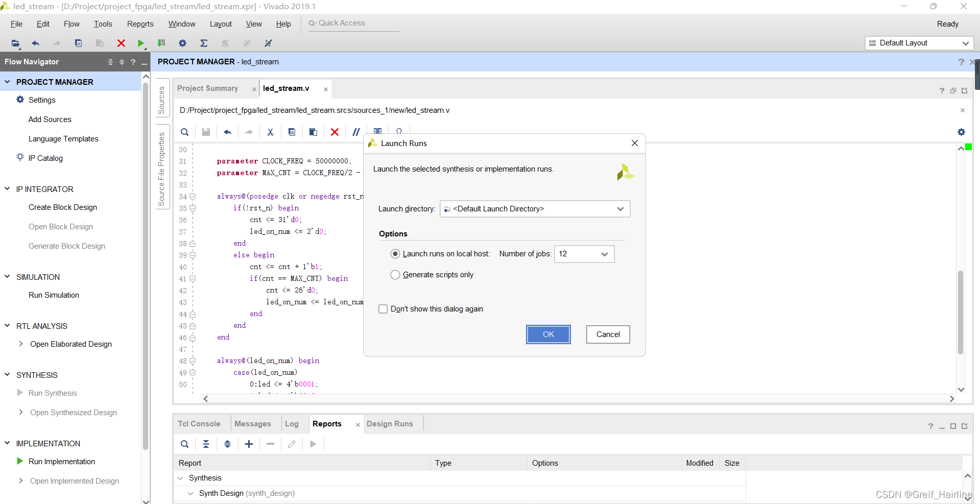Click the editor Paste icon

click(x=313, y=132)
